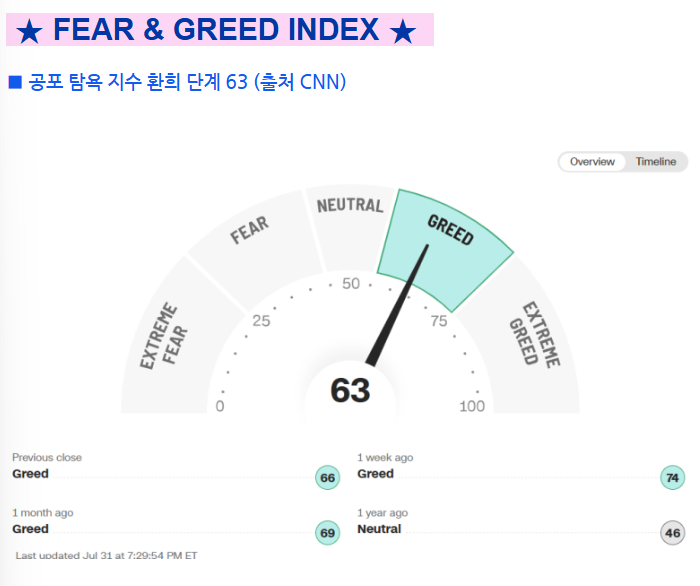The height and width of the screenshot is (586, 700).
Task: Click the Previous close 66 badge
Action: [327, 478]
